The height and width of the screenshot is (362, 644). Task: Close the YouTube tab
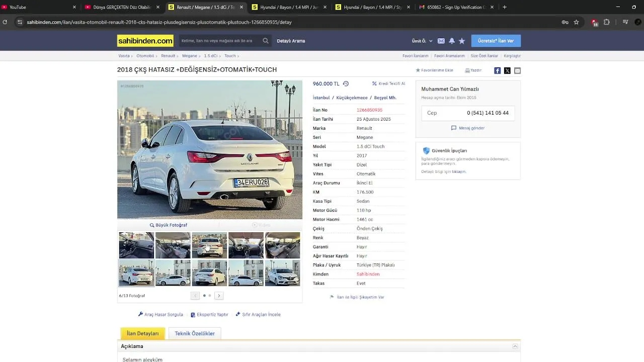pos(74,7)
